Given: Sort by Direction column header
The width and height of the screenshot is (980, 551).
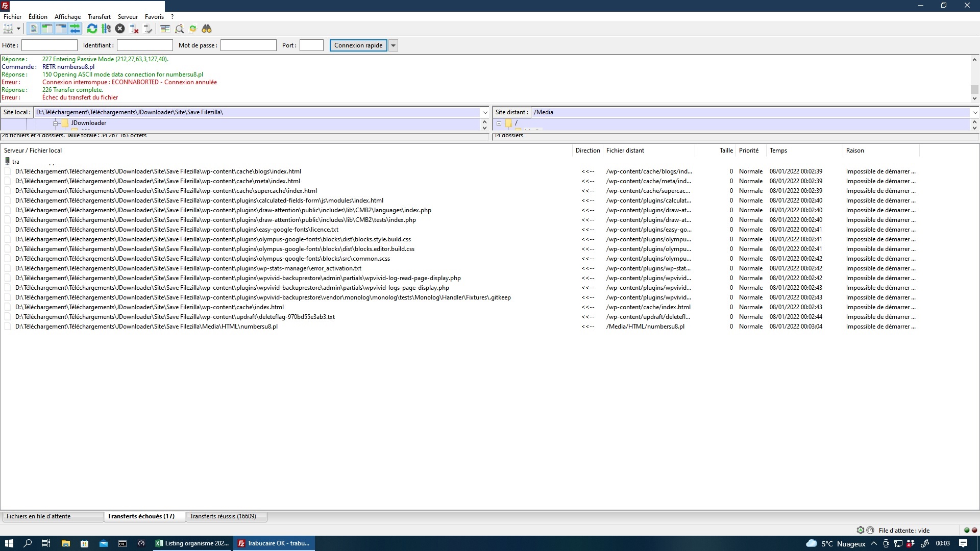Looking at the screenshot, I should tap(587, 151).
